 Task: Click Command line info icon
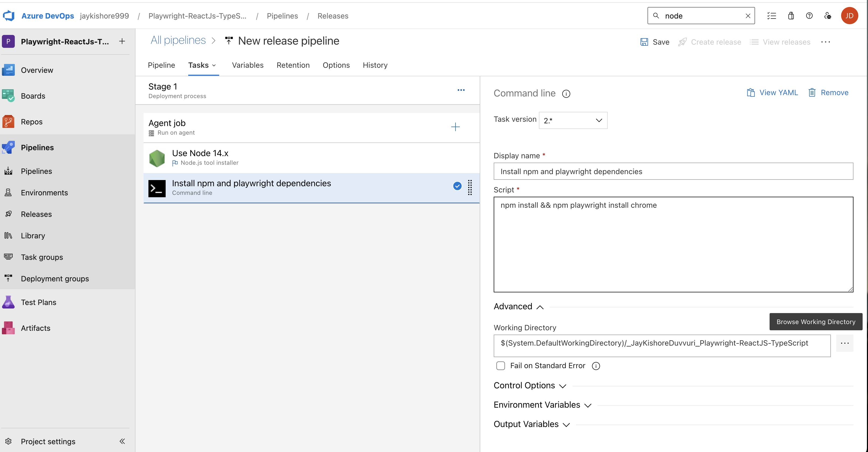click(566, 94)
